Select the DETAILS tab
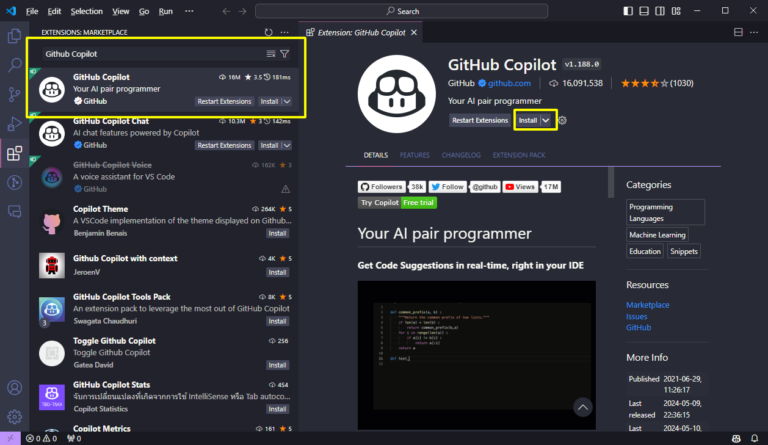Screen dimensions: 768x445 (376, 155)
